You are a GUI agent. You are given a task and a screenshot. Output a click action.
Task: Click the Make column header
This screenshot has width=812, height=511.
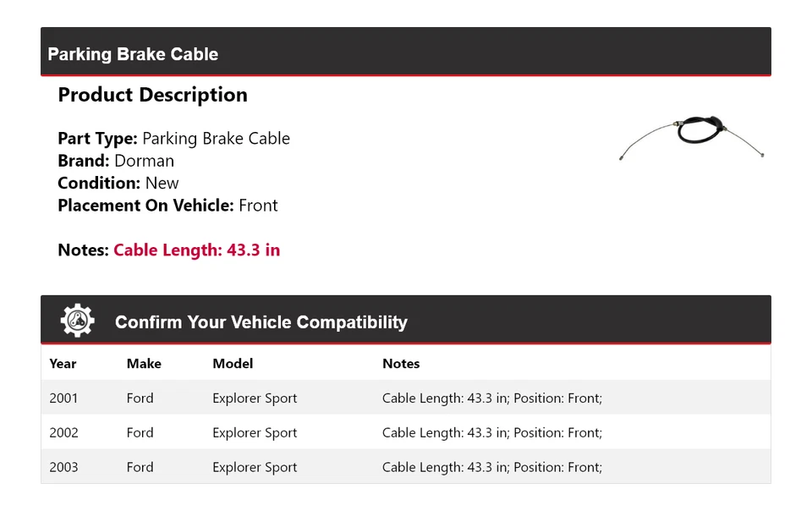(x=144, y=364)
